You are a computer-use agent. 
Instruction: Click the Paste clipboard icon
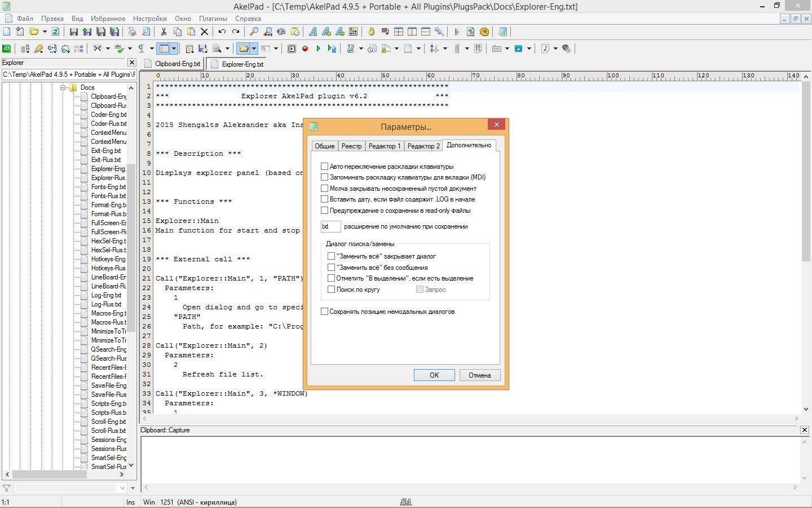[x=191, y=32]
